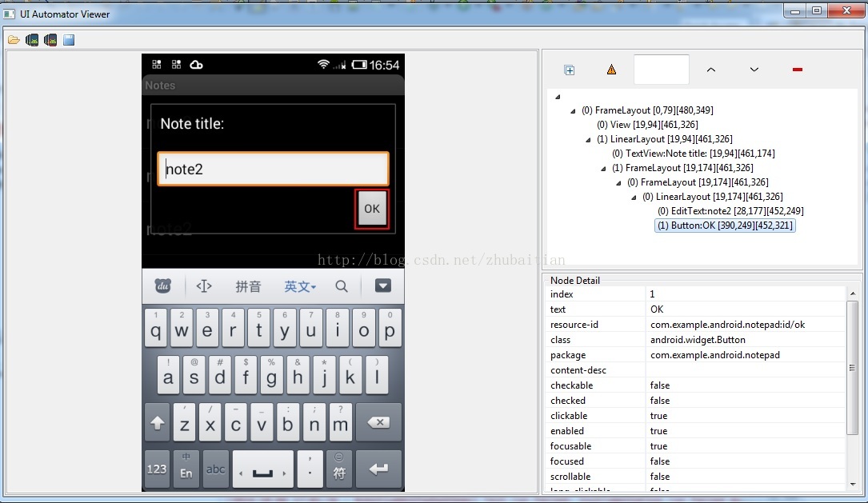Select the resource-id value com.example.android.notepad:id/ok
Screen dimensions: 868x503
click(727, 324)
